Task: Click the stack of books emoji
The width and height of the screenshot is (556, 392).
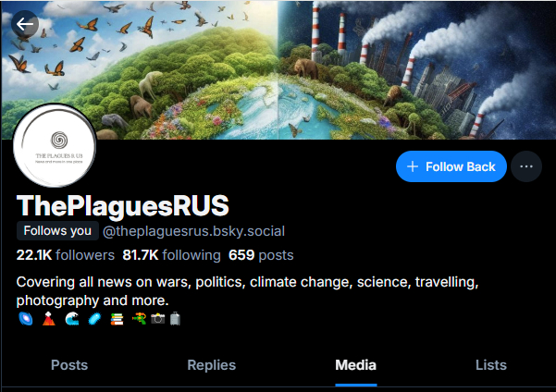Action: coord(117,319)
